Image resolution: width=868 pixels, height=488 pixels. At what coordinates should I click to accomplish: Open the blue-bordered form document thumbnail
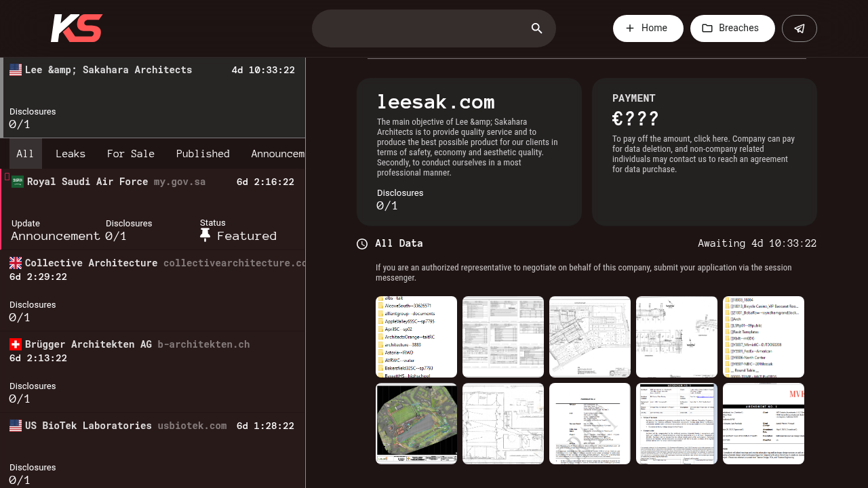pos(677,424)
